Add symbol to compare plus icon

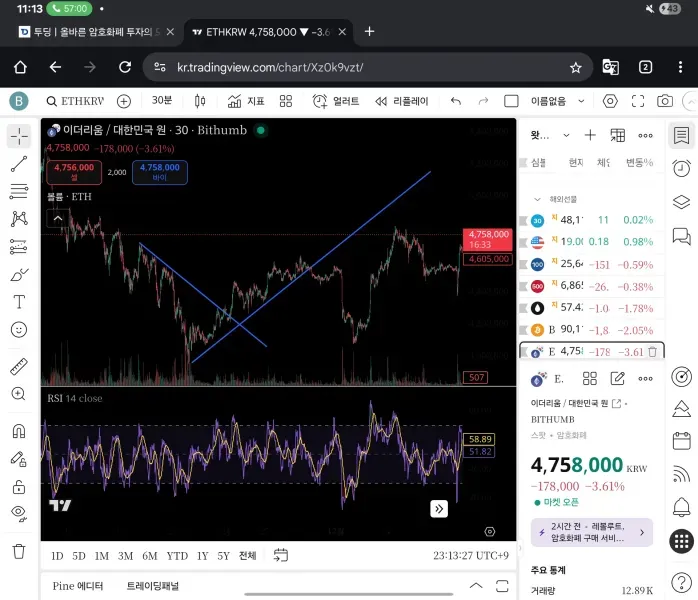point(124,101)
